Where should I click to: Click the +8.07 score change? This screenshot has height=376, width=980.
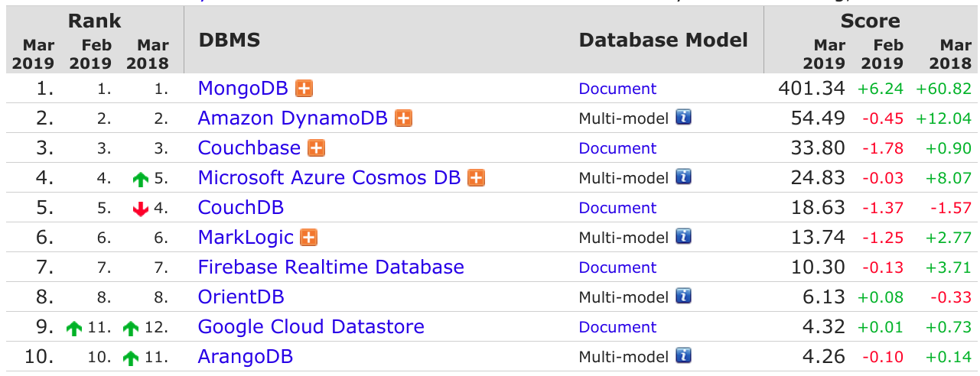pyautogui.click(x=949, y=178)
